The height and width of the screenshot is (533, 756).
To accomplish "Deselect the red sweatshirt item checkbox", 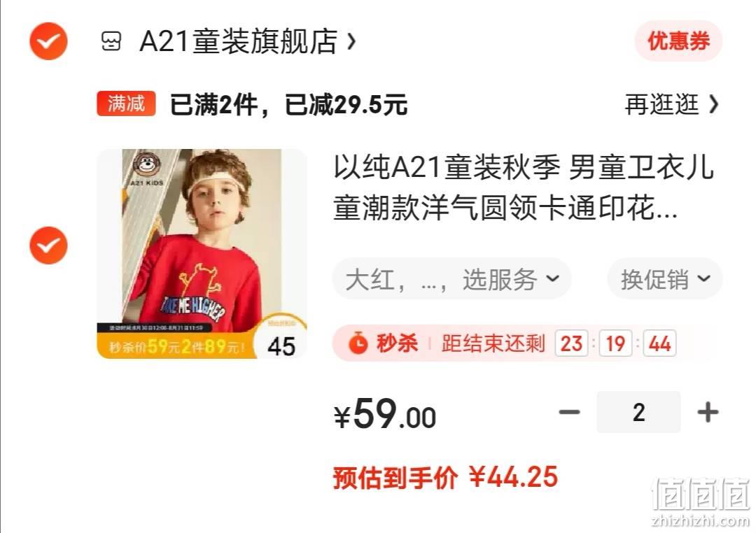I will 48,246.
